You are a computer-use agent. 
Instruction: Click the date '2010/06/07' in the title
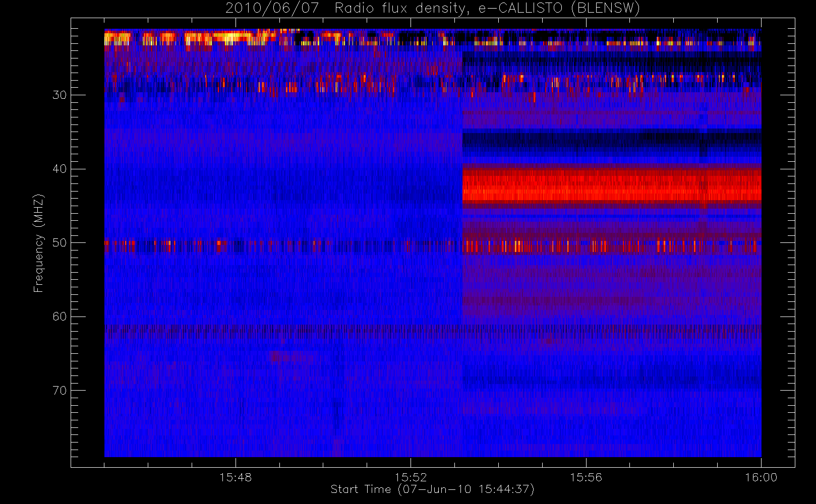coord(272,8)
